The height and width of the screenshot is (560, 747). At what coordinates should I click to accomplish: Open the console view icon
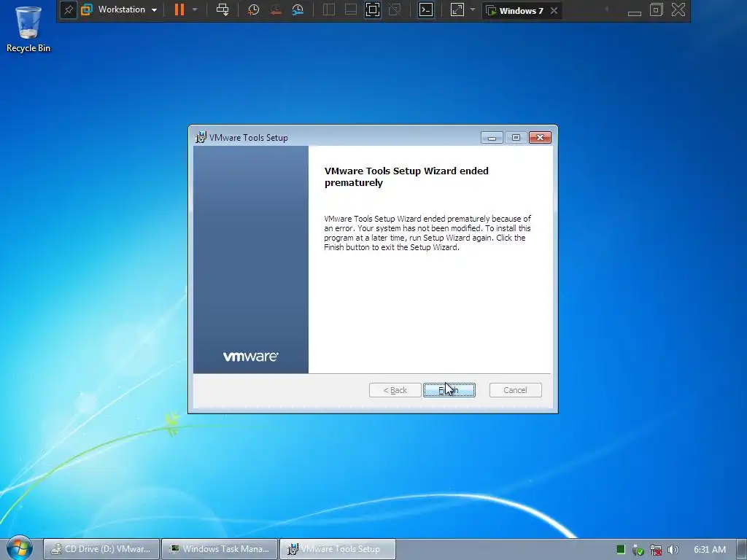click(x=426, y=9)
